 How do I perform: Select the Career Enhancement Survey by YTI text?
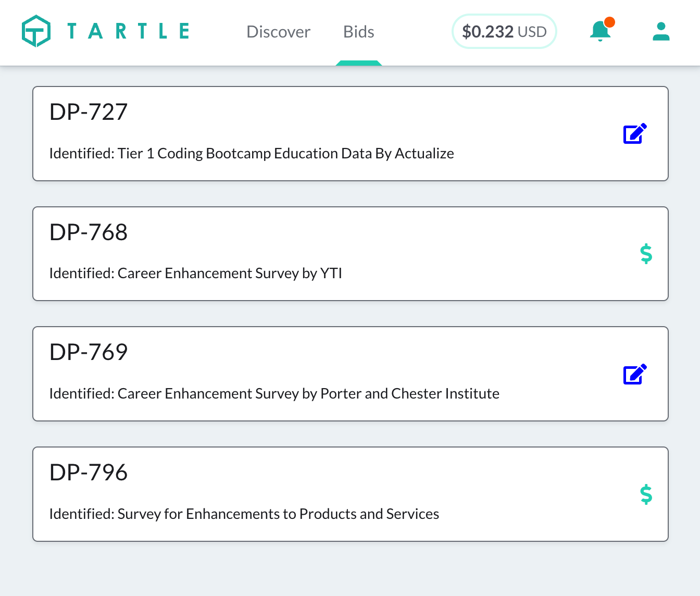tap(195, 274)
